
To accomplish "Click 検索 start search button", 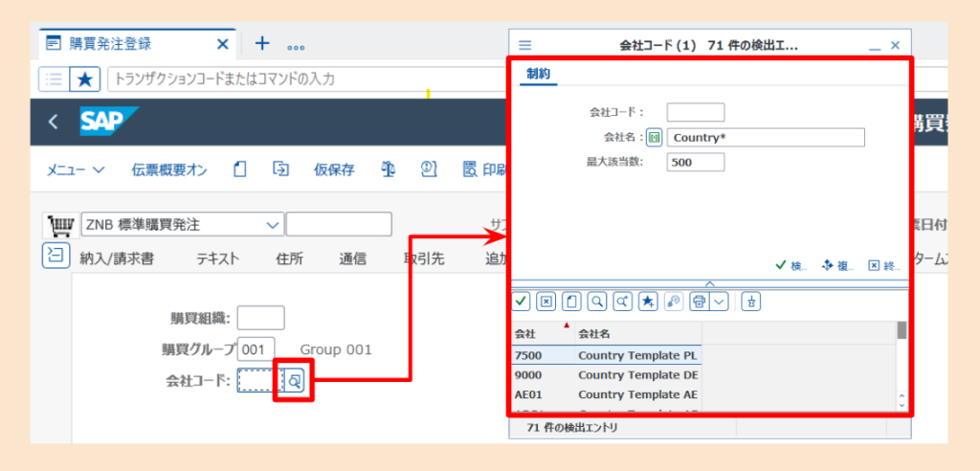I will [x=791, y=265].
